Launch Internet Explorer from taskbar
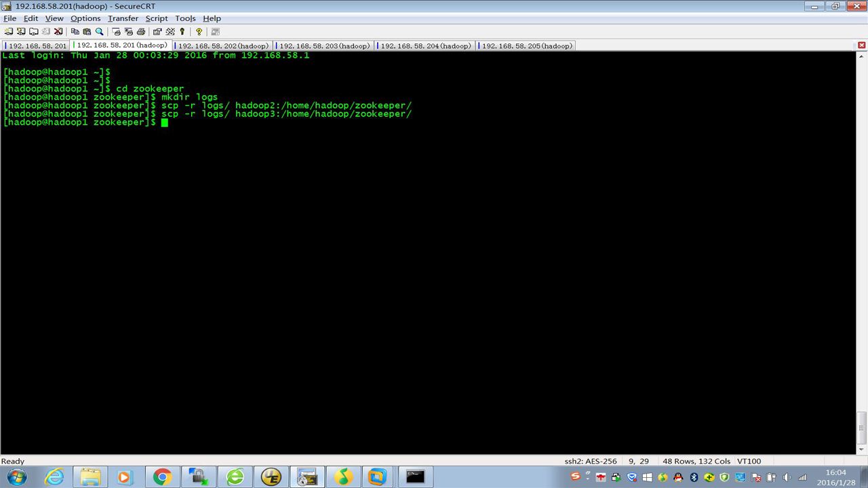The width and height of the screenshot is (868, 488). (x=53, y=477)
